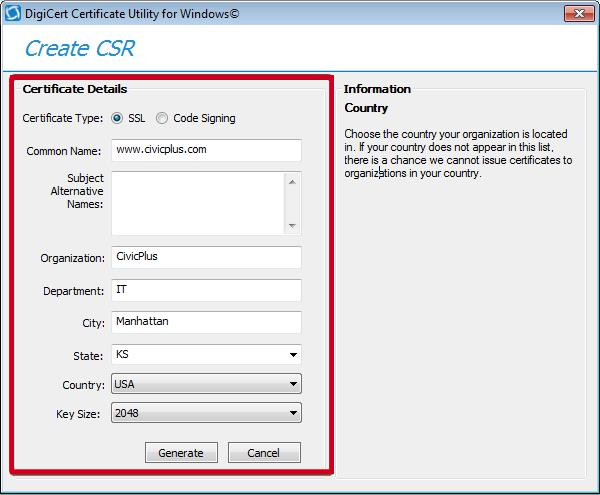Viewport: 600px width, 495px height.
Task: Open the State dropdown showing KS
Action: pos(206,355)
